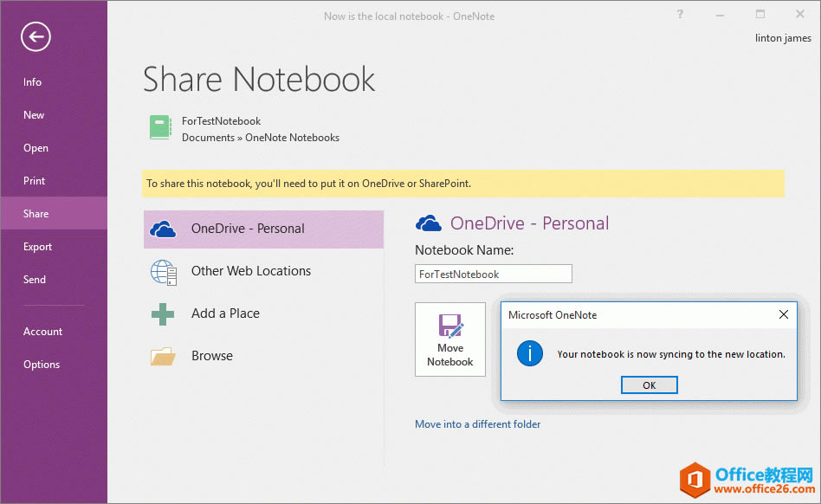The image size is (821, 504).
Task: Click the green ForTestNotebook notebook icon
Action: pos(160,128)
